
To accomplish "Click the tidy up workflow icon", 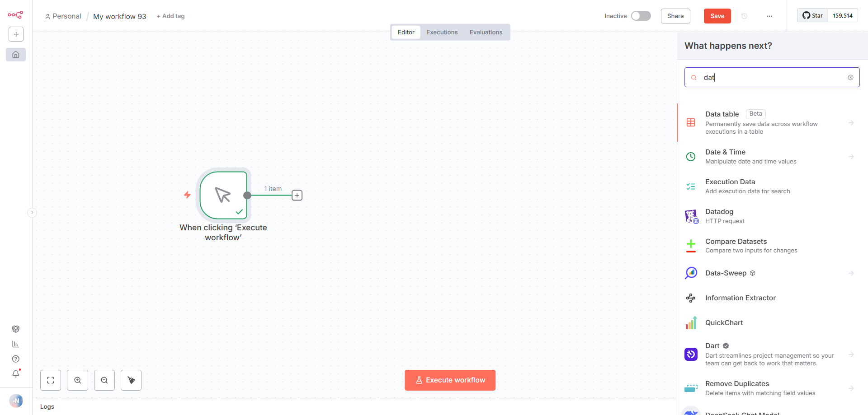I will (x=131, y=380).
